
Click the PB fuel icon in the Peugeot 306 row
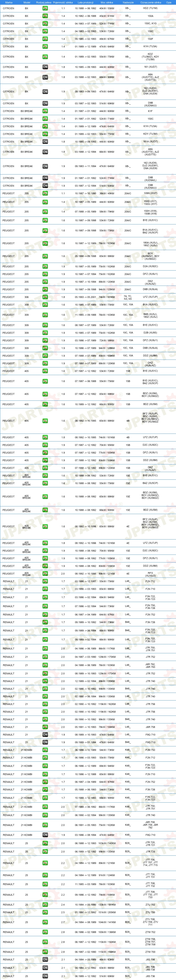pos(45,297)
